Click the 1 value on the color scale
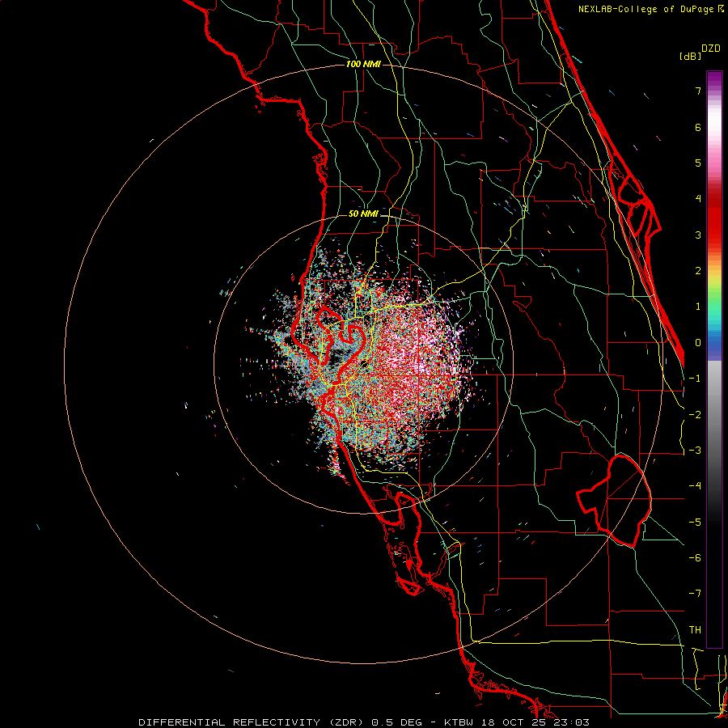The height and width of the screenshot is (728, 728). tap(698, 307)
